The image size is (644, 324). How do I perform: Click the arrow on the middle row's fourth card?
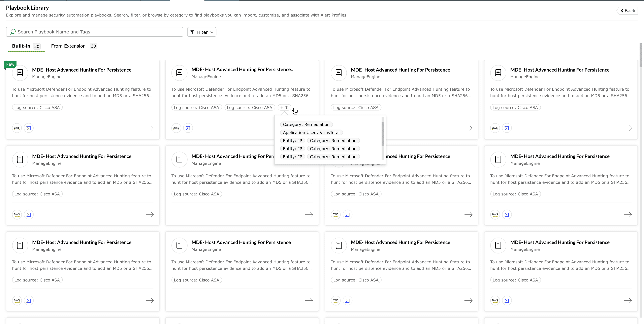click(627, 215)
